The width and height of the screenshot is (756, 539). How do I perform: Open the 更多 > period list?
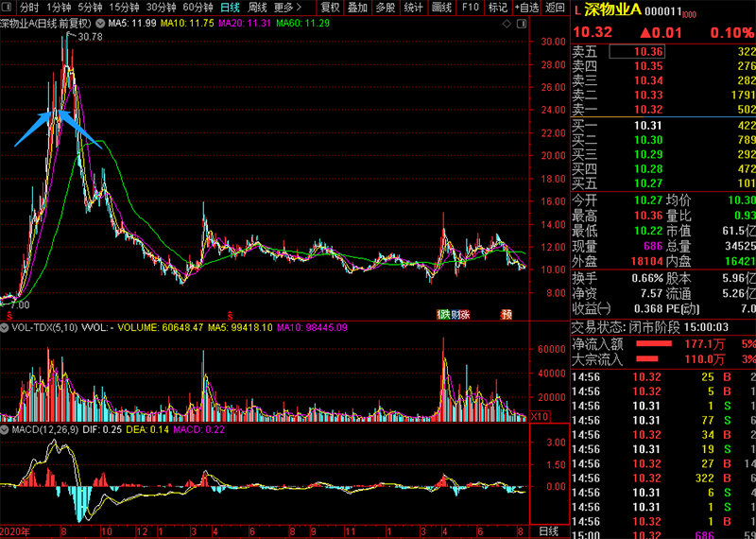pos(287,8)
